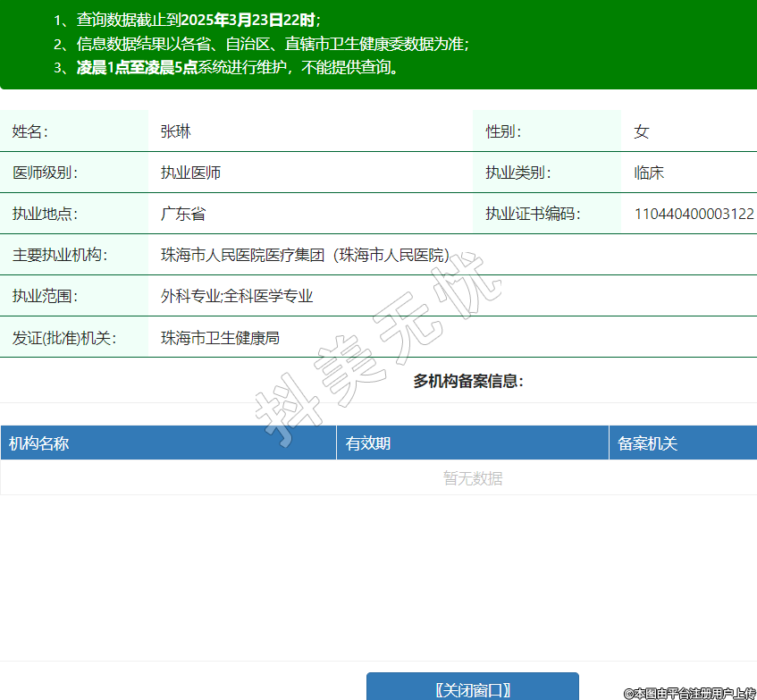Viewport: 757px width, 700px height.
Task: Click the 有效期 column header
Action: tap(368, 443)
